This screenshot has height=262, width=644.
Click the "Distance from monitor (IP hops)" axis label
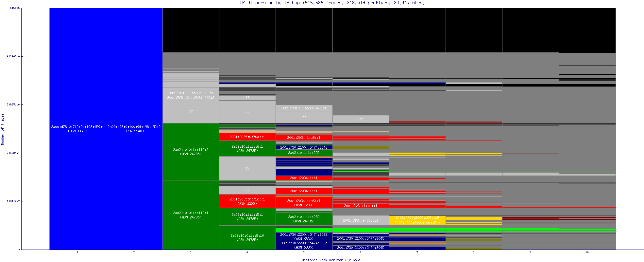[x=332, y=260]
